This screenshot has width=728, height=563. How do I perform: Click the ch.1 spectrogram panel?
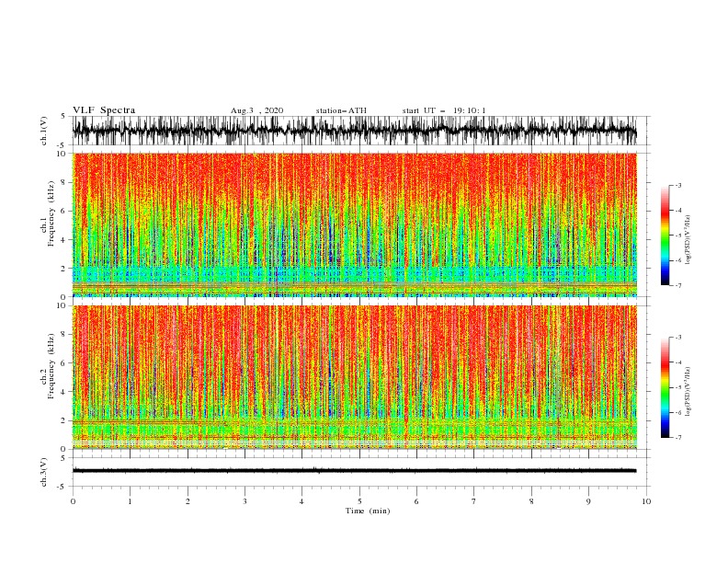(x=355, y=224)
